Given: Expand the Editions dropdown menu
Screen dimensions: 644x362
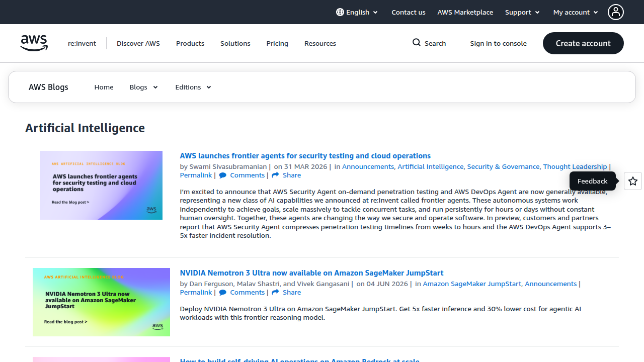Looking at the screenshot, I should click(193, 87).
